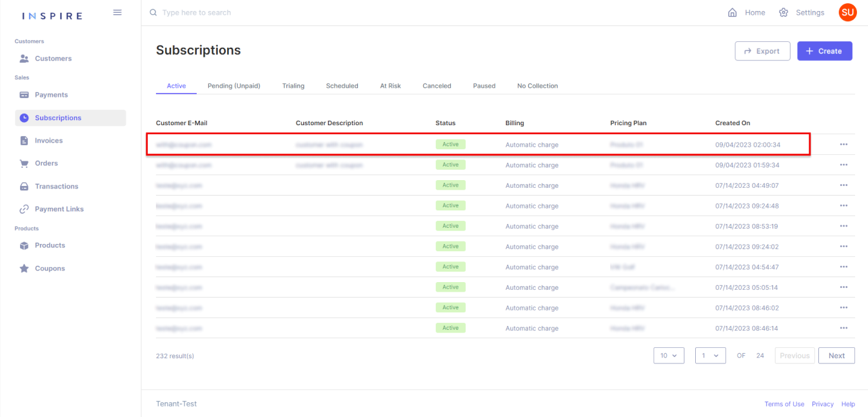Open the page size dropdown showing 10
868x417 pixels.
coord(669,356)
